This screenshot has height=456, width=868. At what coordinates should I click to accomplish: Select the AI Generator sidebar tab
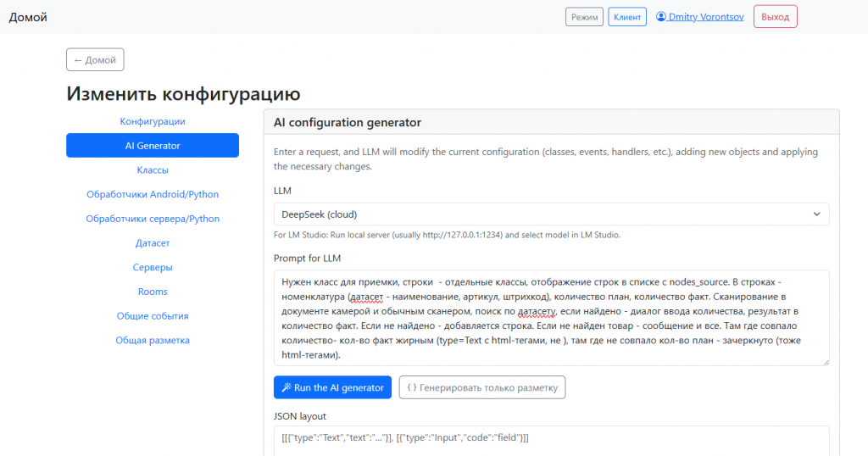pos(153,146)
